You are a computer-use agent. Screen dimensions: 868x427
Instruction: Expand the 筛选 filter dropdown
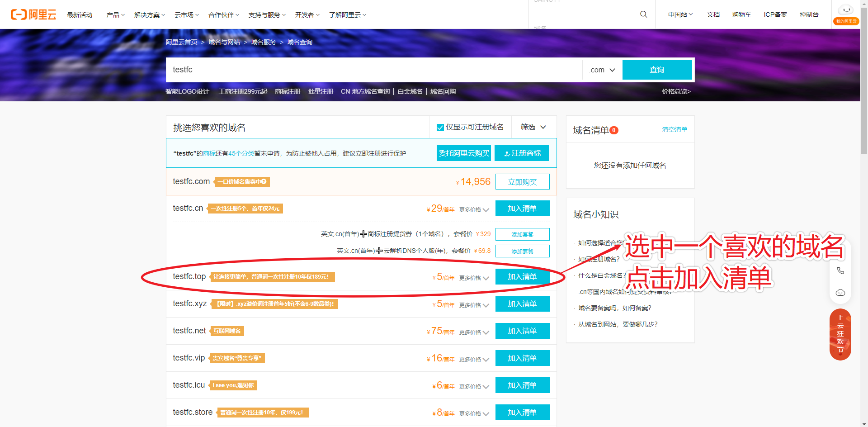533,127
